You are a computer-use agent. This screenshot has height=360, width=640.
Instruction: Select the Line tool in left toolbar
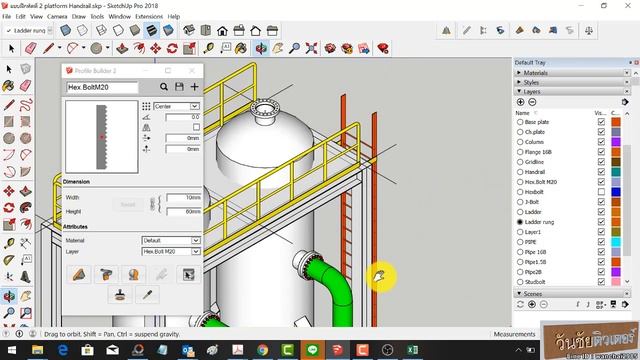click(9, 105)
